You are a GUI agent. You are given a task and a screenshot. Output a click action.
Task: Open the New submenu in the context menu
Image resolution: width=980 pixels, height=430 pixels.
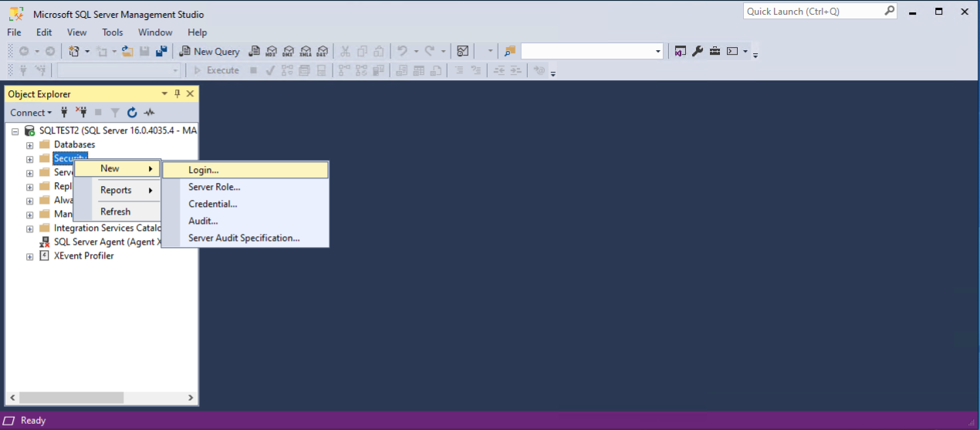point(117,168)
